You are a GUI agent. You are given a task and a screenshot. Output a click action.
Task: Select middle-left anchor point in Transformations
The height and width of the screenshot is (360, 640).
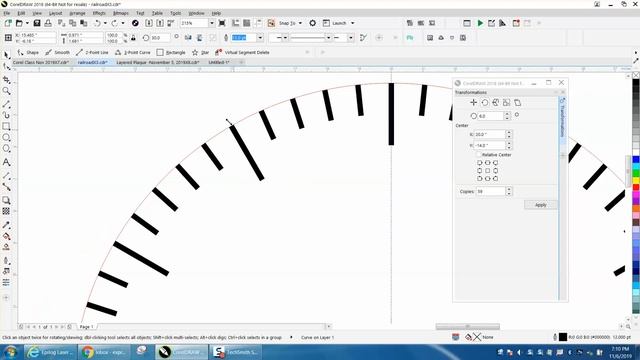click(480, 171)
